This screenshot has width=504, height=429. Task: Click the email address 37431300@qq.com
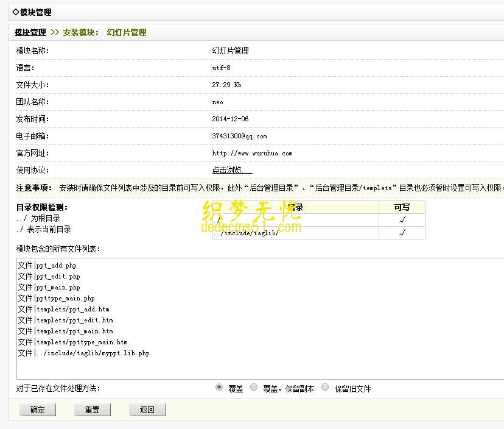pos(240,136)
